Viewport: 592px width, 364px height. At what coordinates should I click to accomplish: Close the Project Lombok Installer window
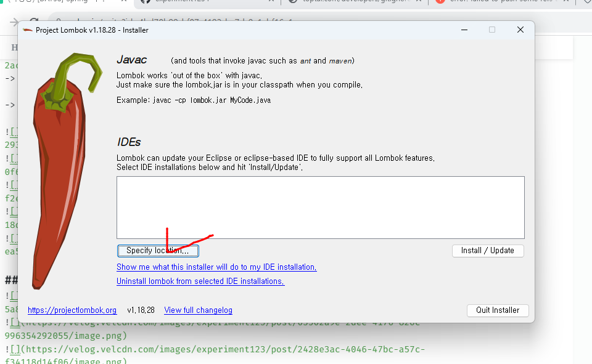point(520,30)
